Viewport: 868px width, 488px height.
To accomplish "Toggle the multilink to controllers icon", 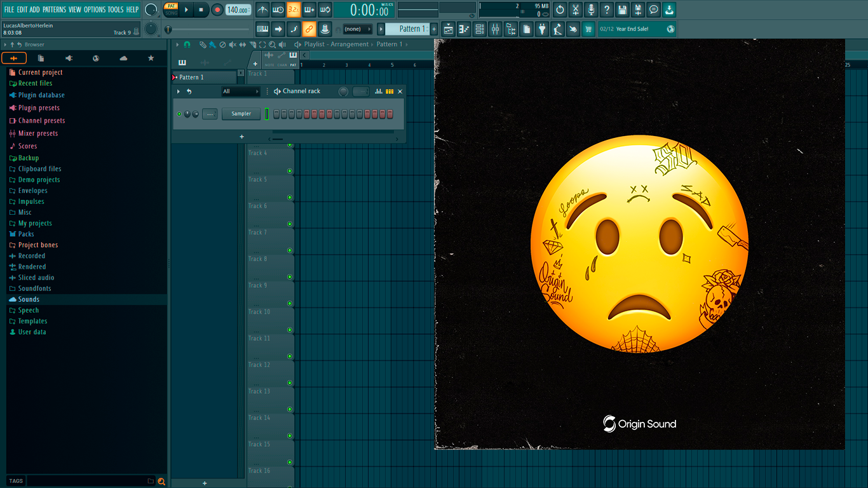I will tap(325, 29).
